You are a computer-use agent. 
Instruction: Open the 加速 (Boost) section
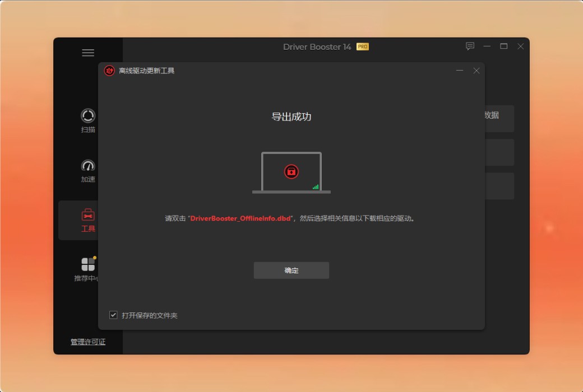point(88,171)
